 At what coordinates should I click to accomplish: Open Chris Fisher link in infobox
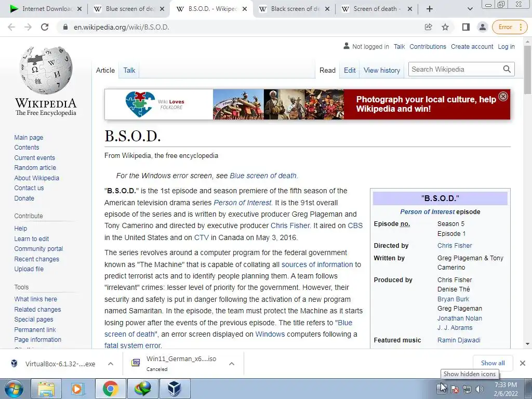coord(454,245)
